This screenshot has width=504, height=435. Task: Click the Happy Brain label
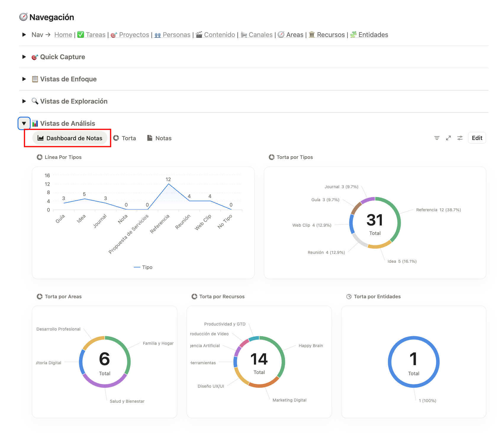coord(311,346)
